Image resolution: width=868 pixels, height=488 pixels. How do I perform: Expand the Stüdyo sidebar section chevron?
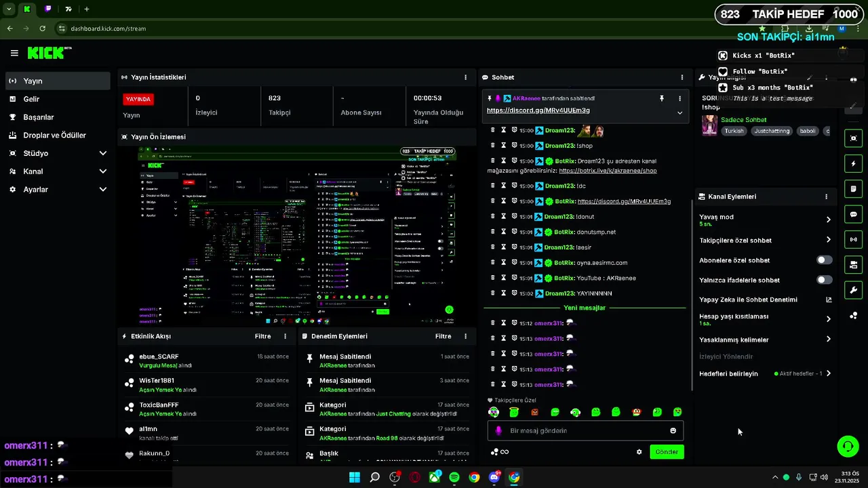click(103, 153)
